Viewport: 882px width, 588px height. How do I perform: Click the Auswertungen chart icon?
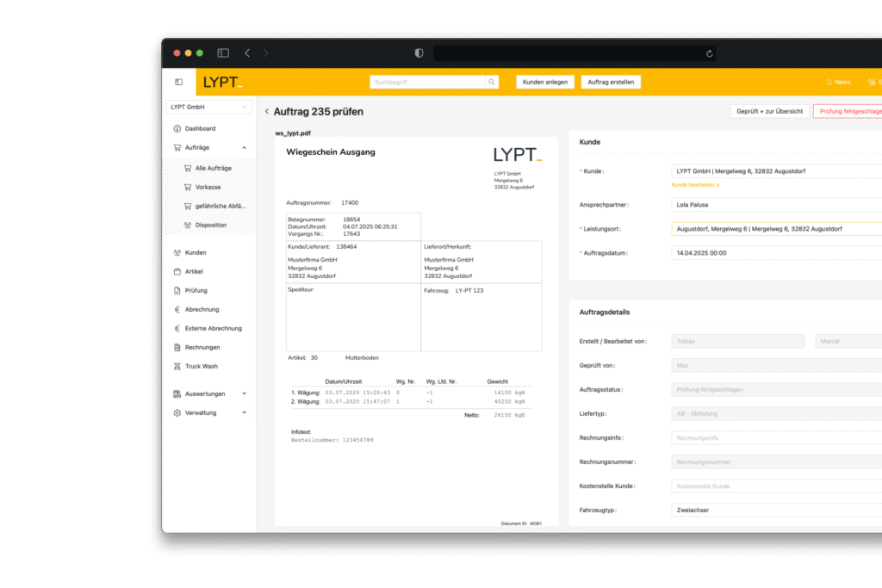177,394
